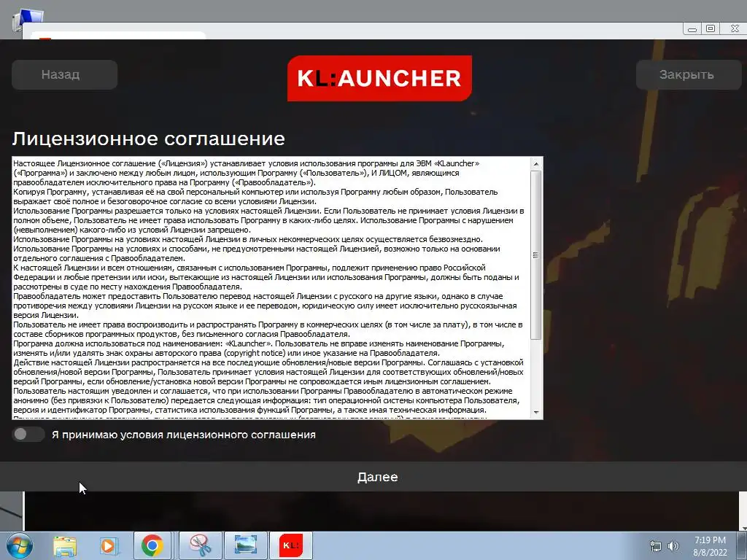
Task: Open the photo viewer taskbar icon
Action: [245, 545]
